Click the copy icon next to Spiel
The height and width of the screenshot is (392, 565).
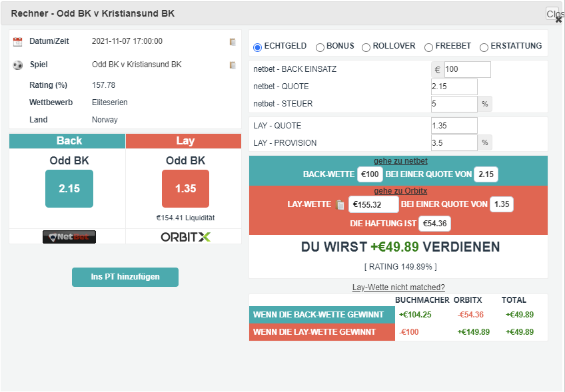233,65
